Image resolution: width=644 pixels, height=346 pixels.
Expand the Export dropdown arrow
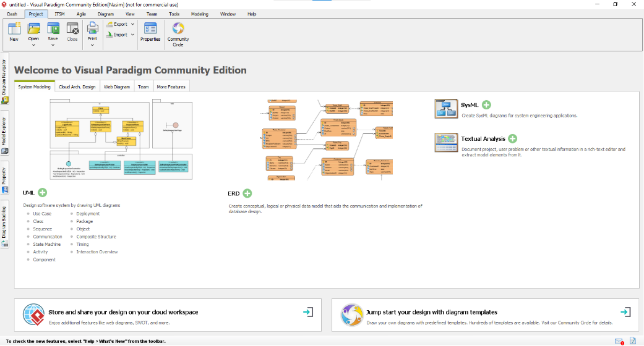coord(132,24)
